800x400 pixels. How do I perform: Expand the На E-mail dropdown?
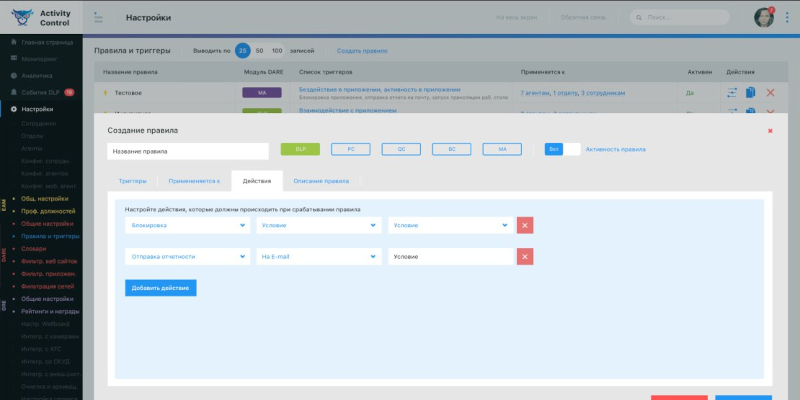[318, 257]
